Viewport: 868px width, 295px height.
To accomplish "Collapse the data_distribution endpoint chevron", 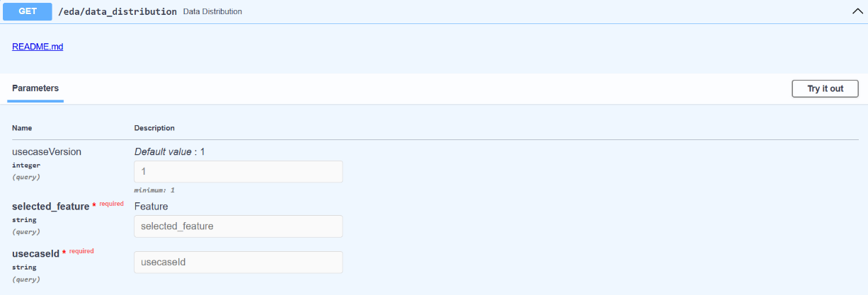I will click(856, 11).
